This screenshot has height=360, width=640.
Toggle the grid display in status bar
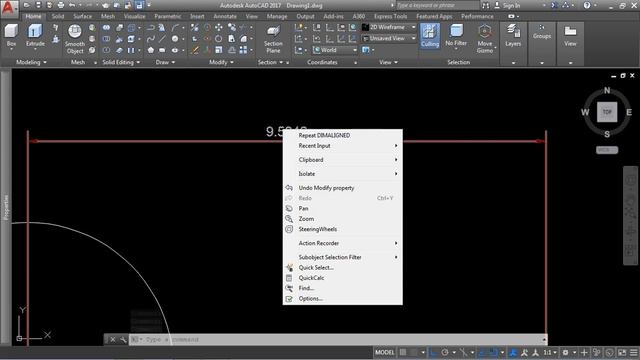point(403,352)
